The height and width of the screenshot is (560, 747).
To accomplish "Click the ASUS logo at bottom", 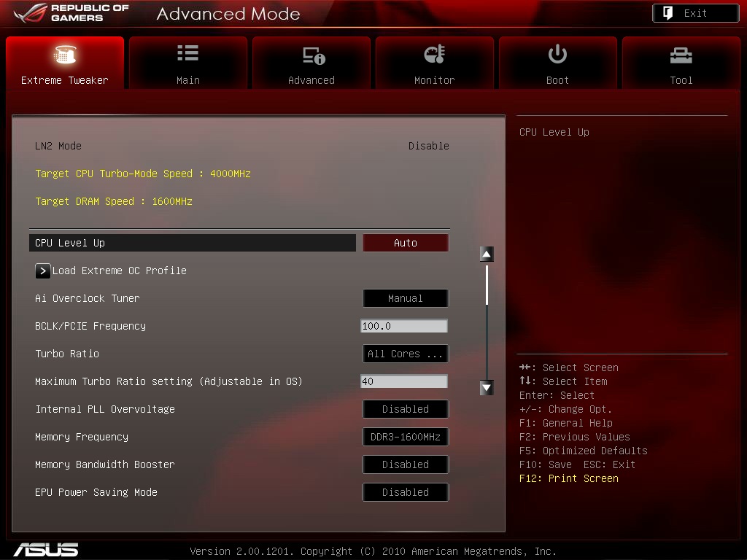I will point(46,550).
